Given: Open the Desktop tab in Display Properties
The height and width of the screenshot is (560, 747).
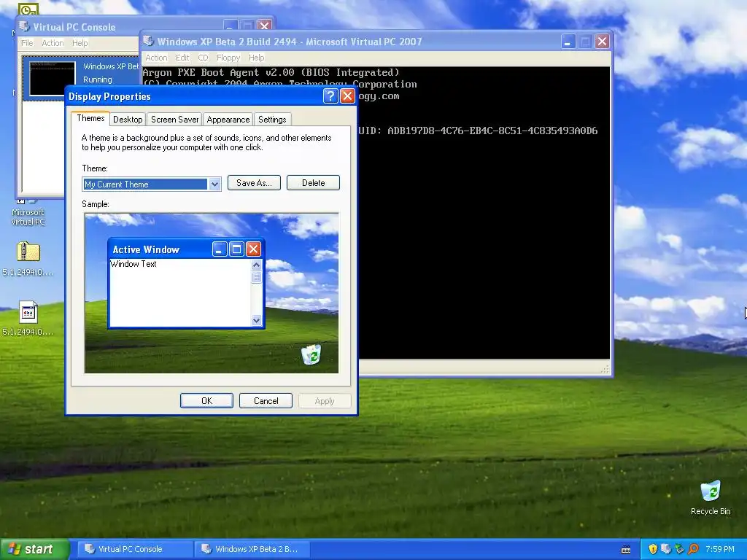Looking at the screenshot, I should (127, 120).
